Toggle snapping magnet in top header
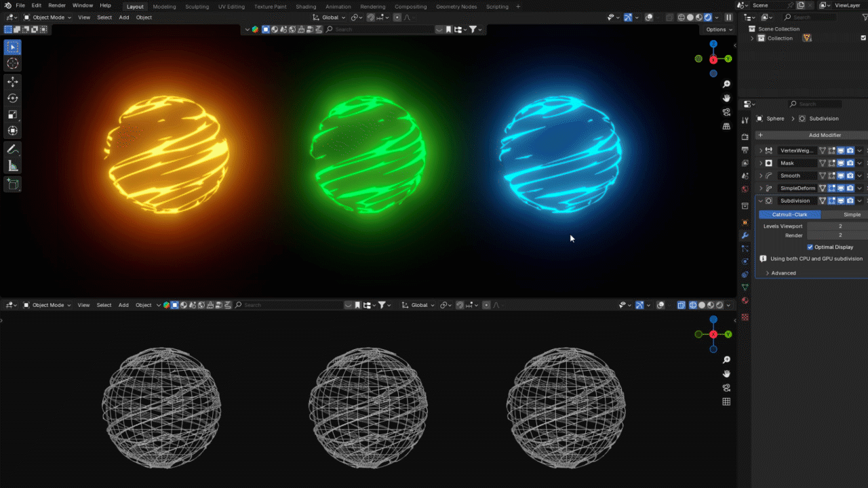 (372, 18)
